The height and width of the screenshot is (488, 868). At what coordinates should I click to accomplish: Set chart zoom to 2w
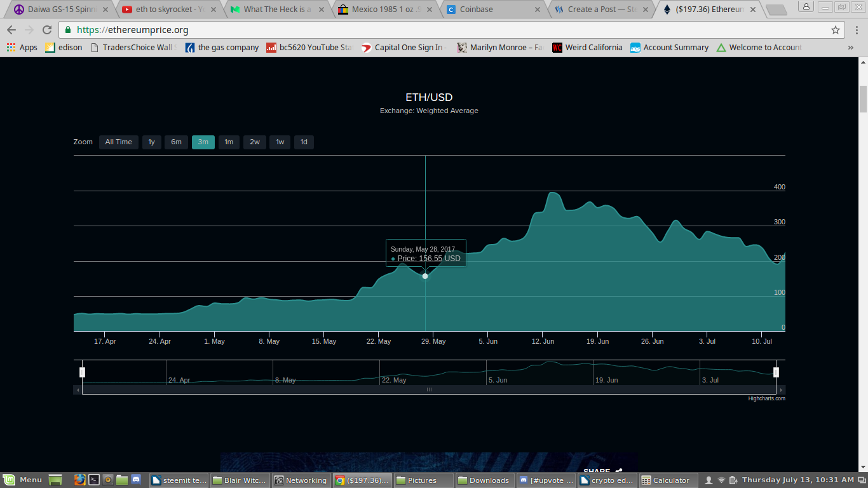click(255, 142)
